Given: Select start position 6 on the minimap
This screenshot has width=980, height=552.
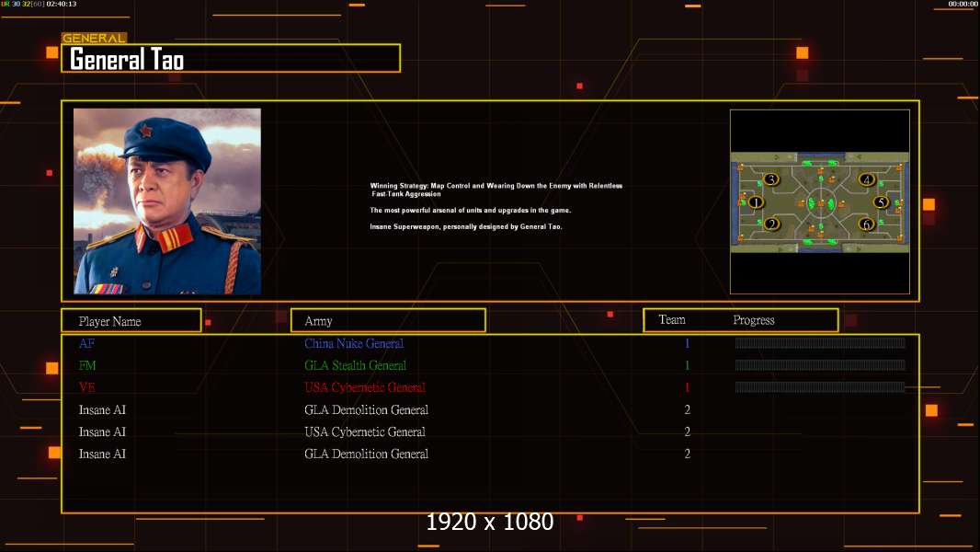Looking at the screenshot, I should pyautogui.click(x=866, y=224).
